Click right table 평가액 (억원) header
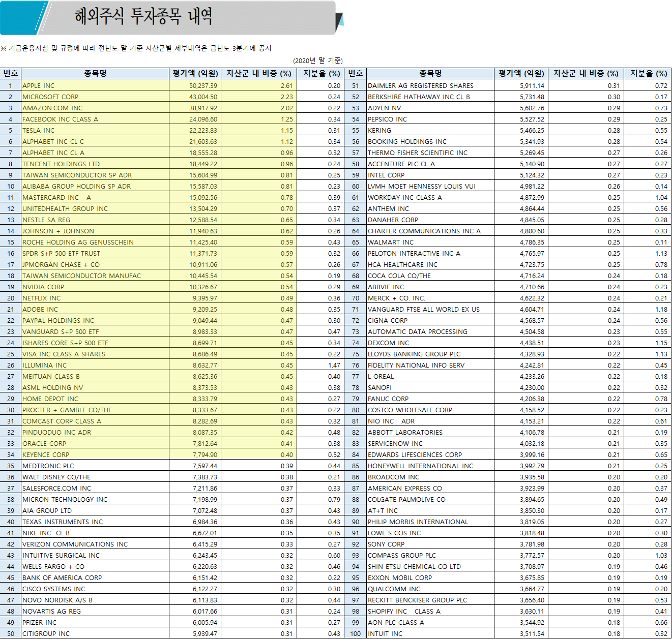Viewport: 672px width, 639px height. coord(521,73)
